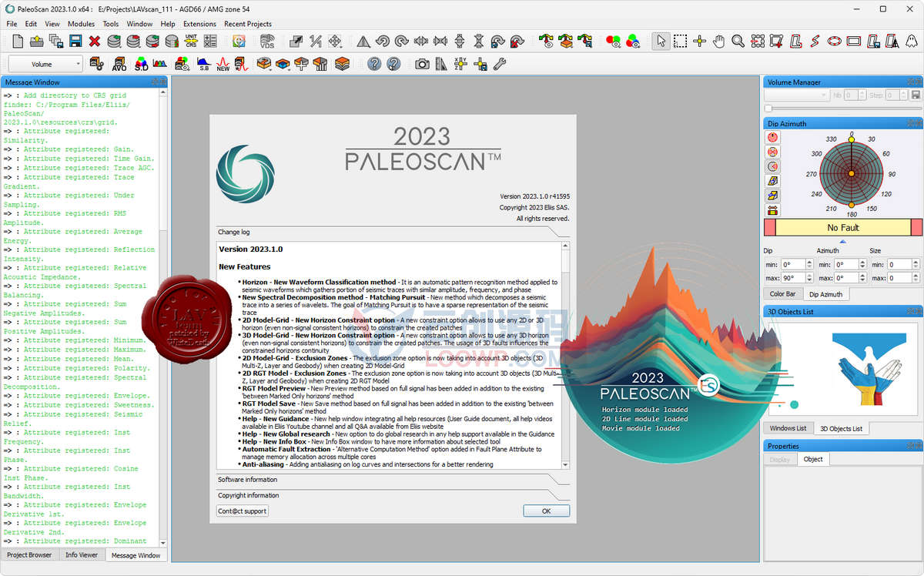Click the Size max spinner arrows
The width and height of the screenshot is (924, 576).
point(915,278)
